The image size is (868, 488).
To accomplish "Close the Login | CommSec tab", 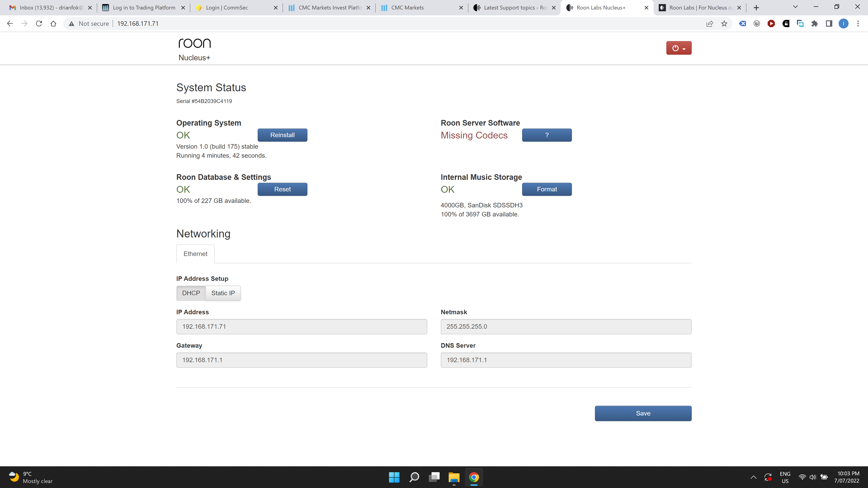I will pos(276,7).
